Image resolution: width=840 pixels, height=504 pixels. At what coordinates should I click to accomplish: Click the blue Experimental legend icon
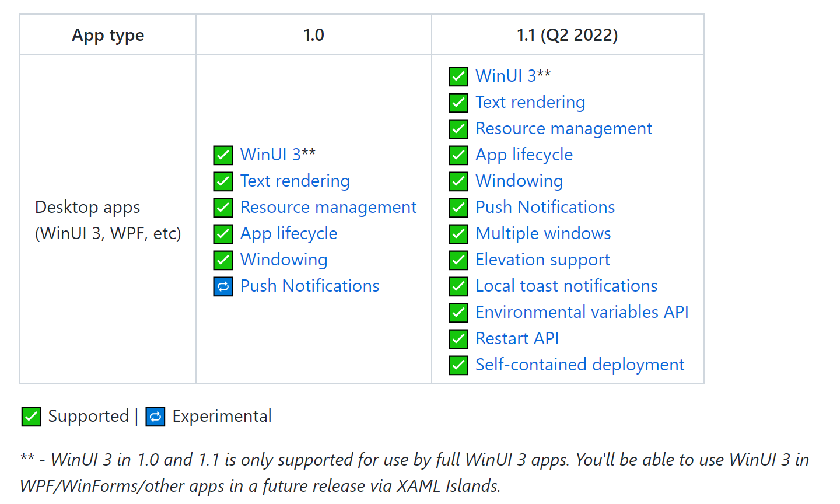(x=155, y=416)
